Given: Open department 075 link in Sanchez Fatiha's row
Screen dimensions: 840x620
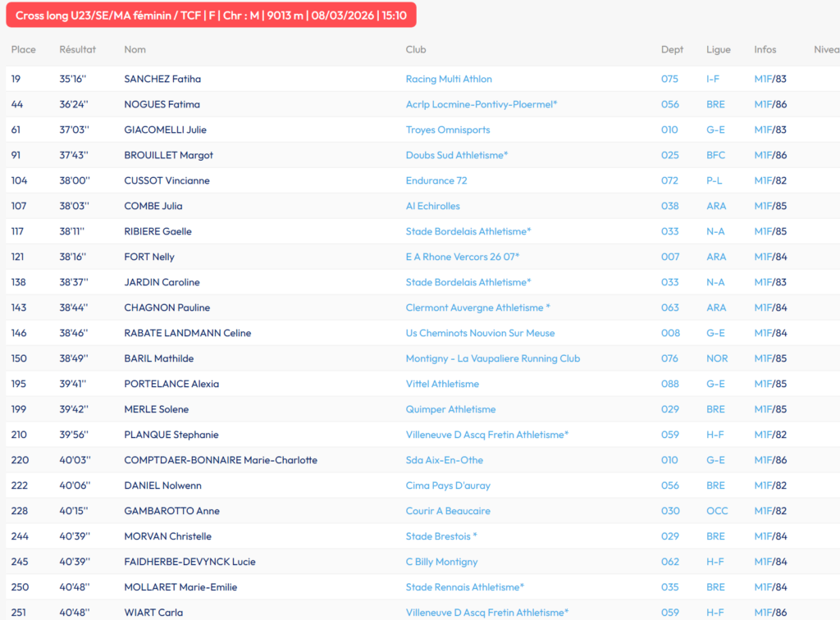Looking at the screenshot, I should tap(670, 80).
